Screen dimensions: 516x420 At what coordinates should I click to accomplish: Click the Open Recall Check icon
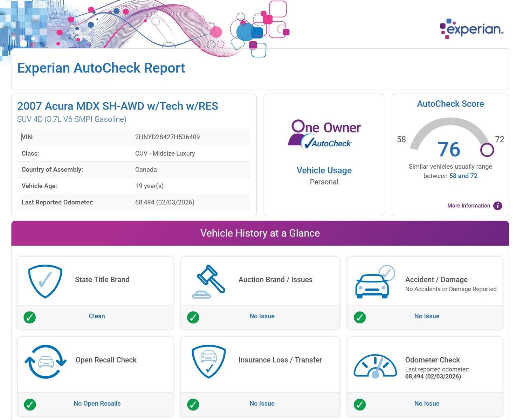(46, 362)
